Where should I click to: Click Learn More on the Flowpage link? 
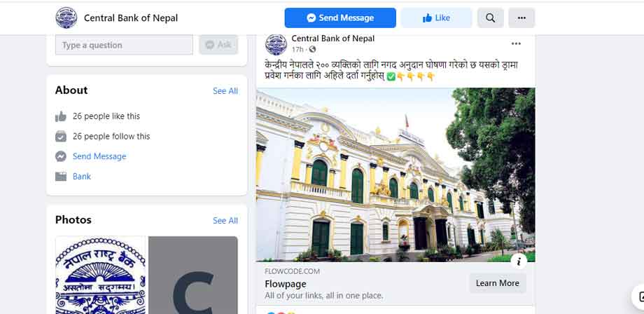(498, 283)
